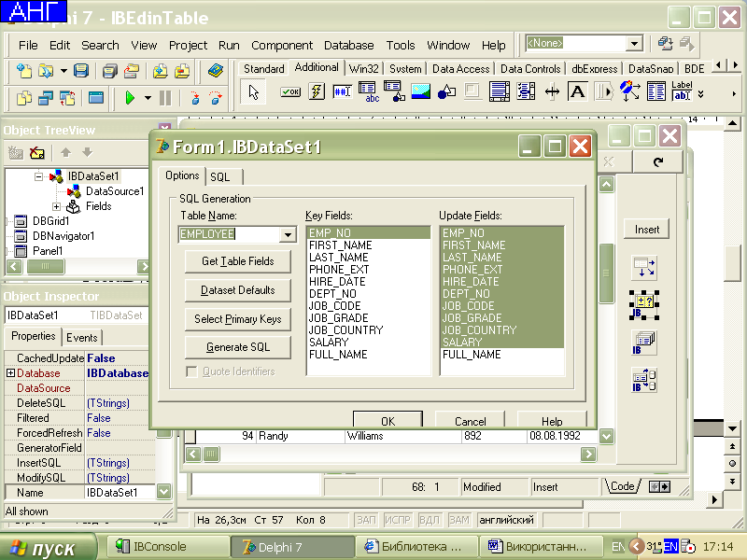Viewport: 747px width, 560px height.
Task: Click the grid's horizontal scroll right arrow
Action: point(588,455)
